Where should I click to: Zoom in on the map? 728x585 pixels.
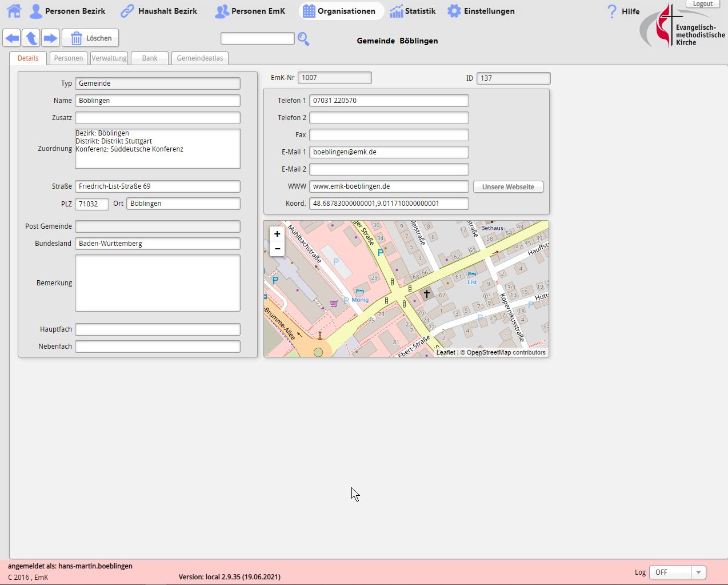[x=277, y=234]
